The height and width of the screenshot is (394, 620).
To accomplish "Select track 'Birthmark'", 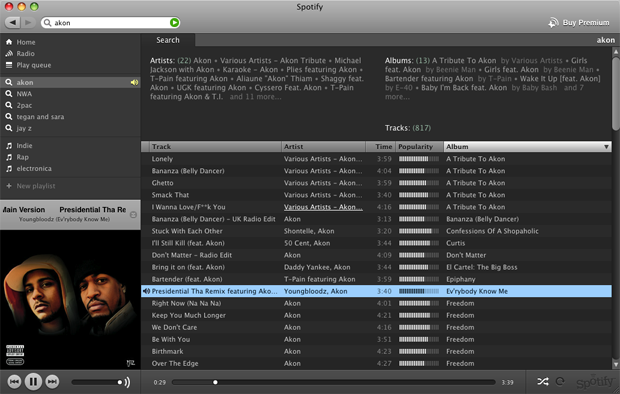I will [x=167, y=351].
